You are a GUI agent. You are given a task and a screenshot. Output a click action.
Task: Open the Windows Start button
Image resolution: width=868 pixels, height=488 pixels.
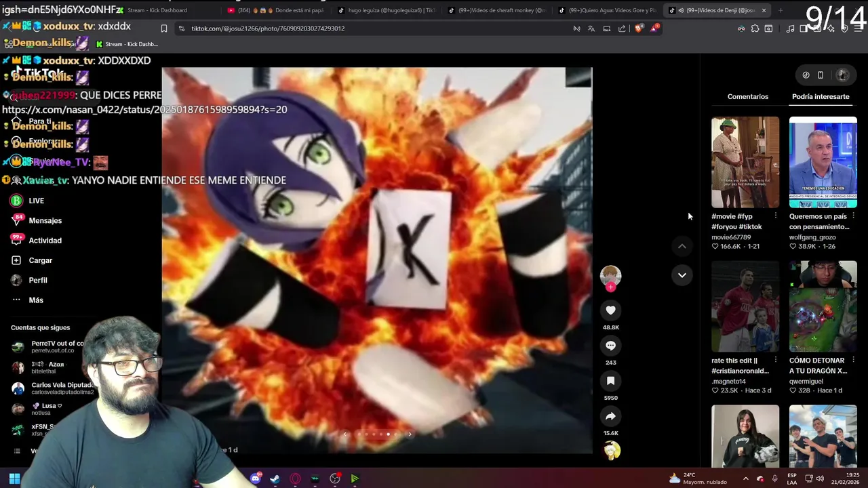(14, 479)
